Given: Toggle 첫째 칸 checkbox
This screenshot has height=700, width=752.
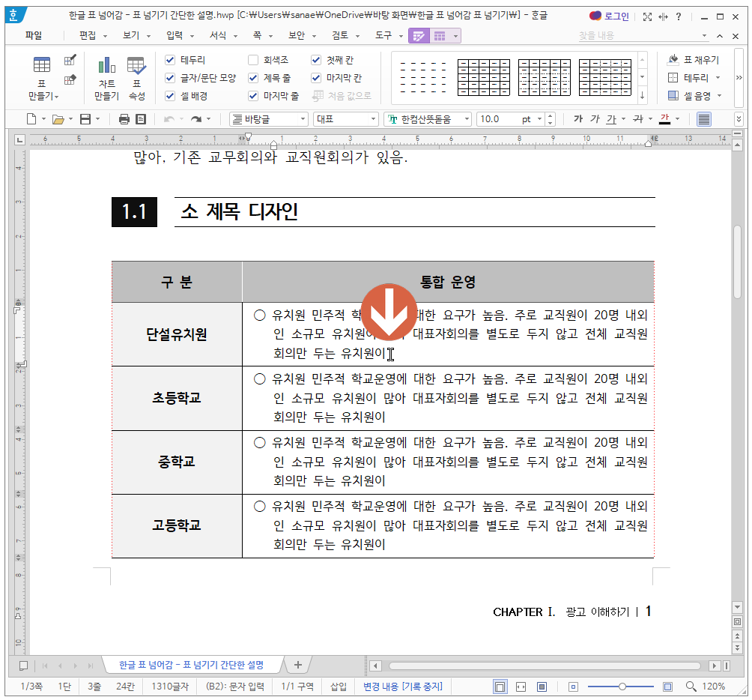Looking at the screenshot, I should 316,60.
